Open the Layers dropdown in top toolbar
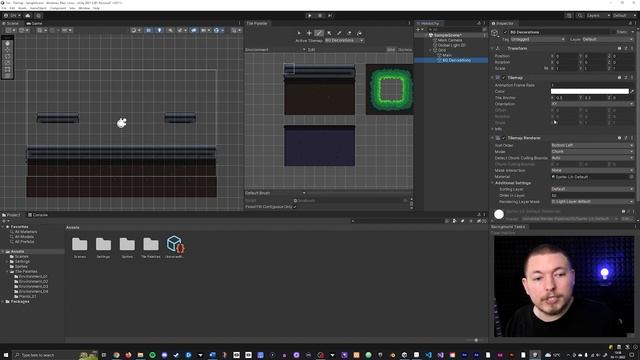Image resolution: width=640 pixels, height=360 pixels. click(x=598, y=16)
